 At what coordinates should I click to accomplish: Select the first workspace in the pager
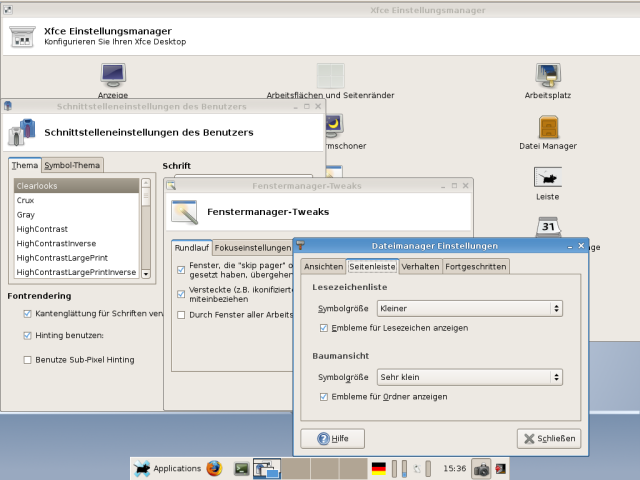pyautogui.click(x=267, y=468)
